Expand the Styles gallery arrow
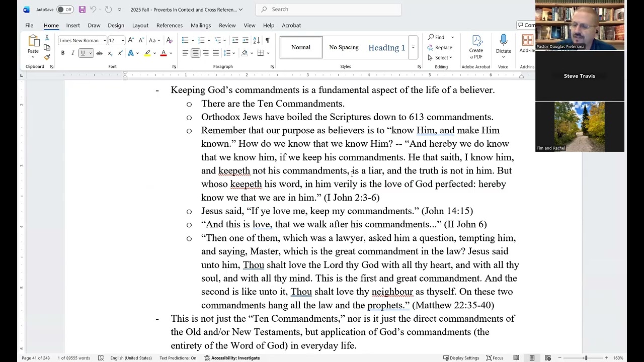644x362 pixels. pos(413,47)
